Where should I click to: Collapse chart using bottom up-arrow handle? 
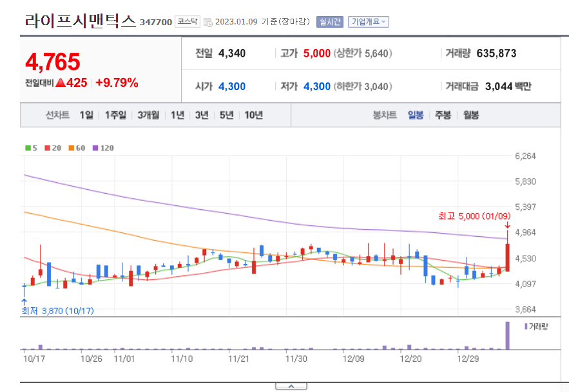291,386
